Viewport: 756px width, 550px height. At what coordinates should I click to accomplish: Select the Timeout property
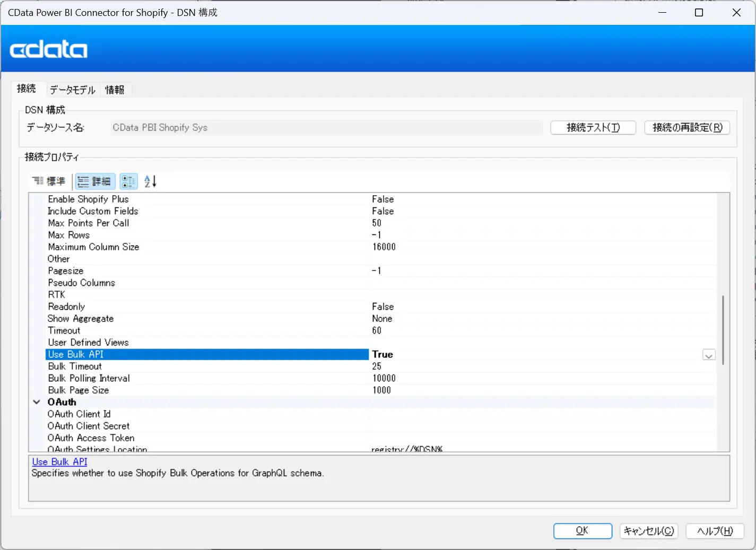[64, 330]
